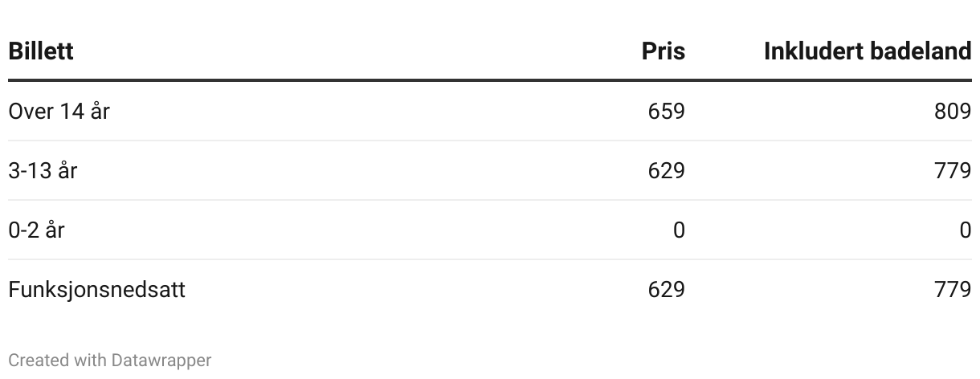The height and width of the screenshot is (379, 980).
Task: Select the Funksjonsnedsatt row label
Action: (96, 289)
